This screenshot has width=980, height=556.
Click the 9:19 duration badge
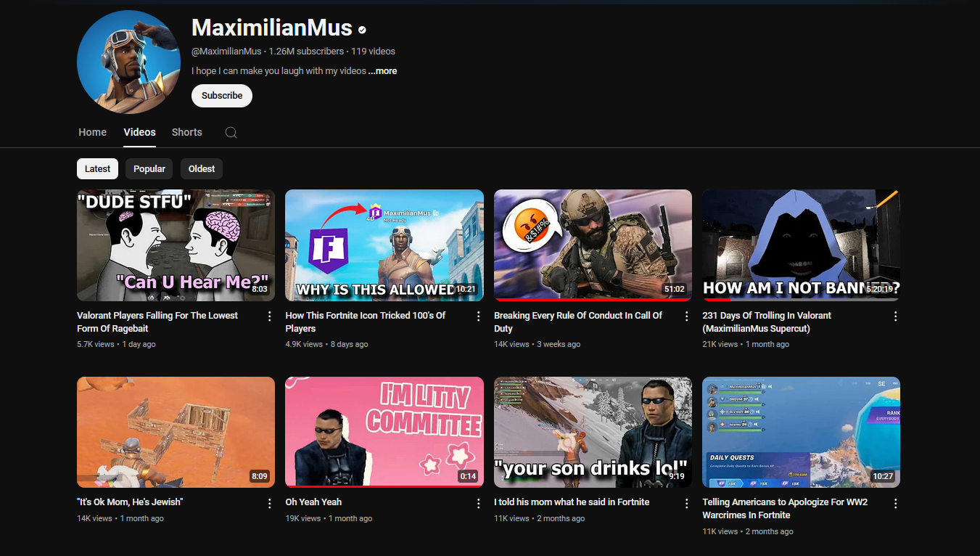click(x=676, y=476)
